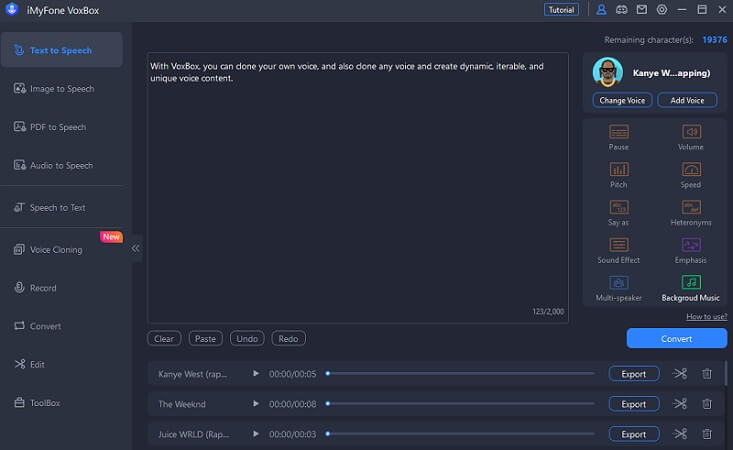Trim The Weeknd audio clip
Image resolution: width=733 pixels, height=450 pixels.
(x=680, y=404)
